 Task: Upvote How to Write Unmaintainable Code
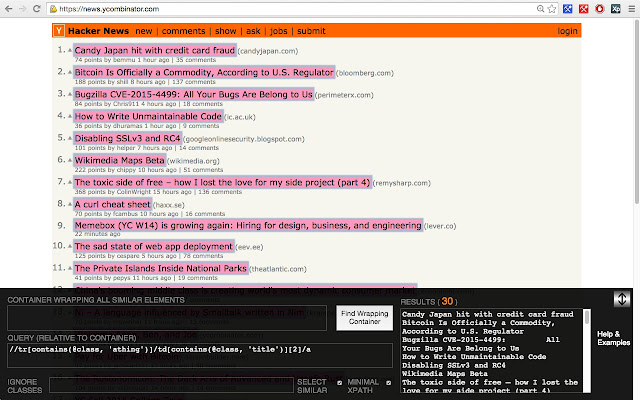point(70,116)
